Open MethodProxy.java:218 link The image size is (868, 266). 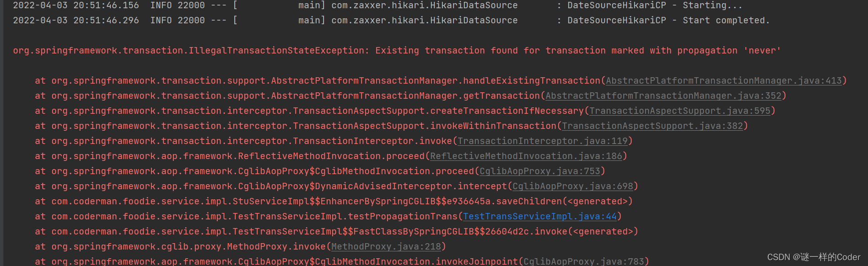(386, 247)
